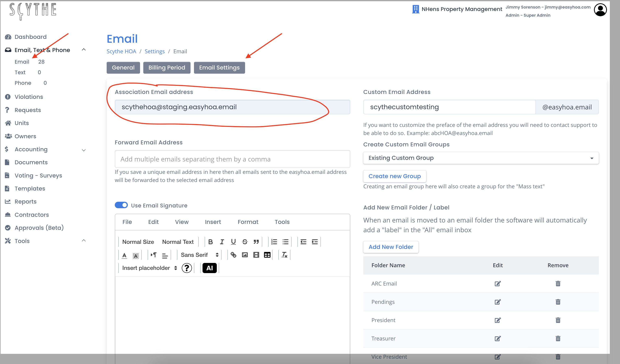The width and height of the screenshot is (620, 364).
Task: Decrease indent in signature editor
Action: coord(303,242)
